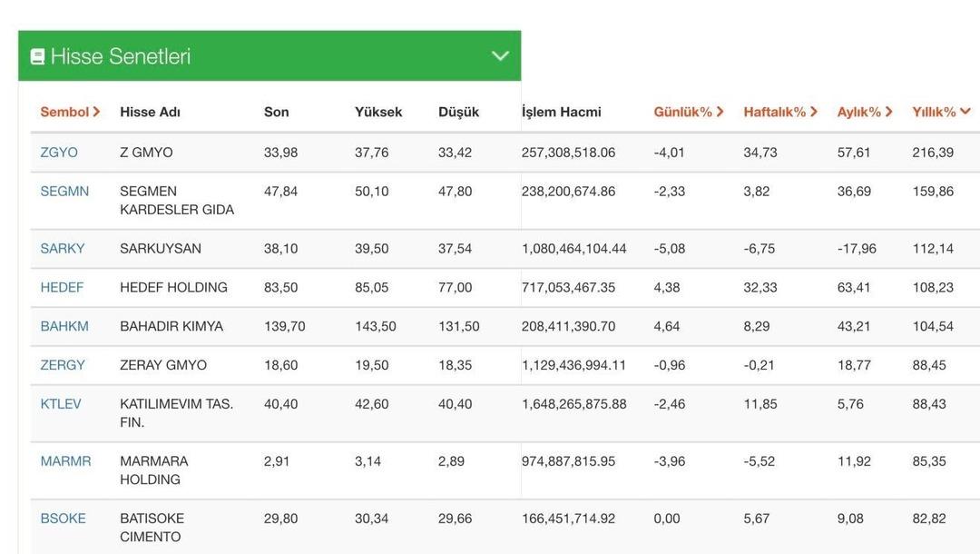Select the Hisse Senetleri green header title
Screen dimensions: 980x554
point(120,56)
